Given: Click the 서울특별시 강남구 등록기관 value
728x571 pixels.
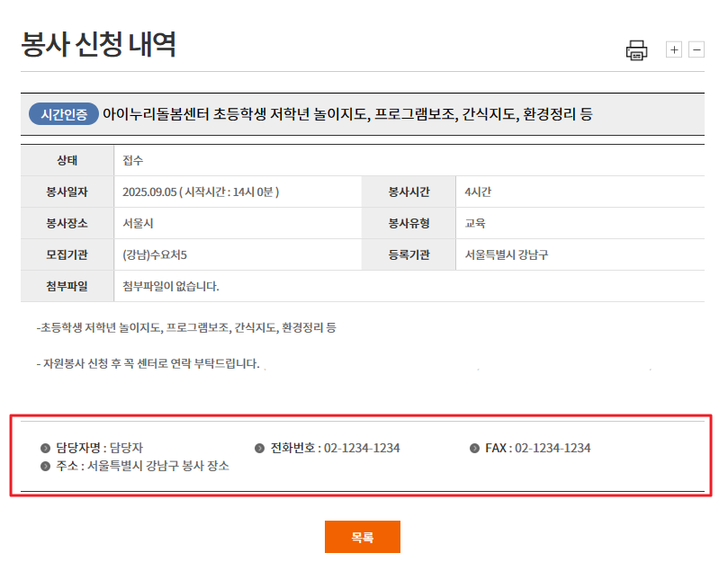Looking at the screenshot, I should [507, 254].
